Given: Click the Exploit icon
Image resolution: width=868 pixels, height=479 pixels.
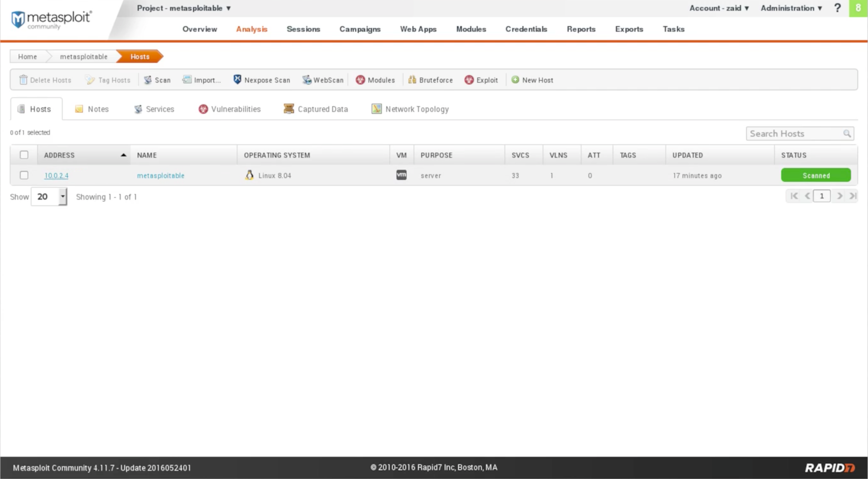Looking at the screenshot, I should tap(469, 80).
